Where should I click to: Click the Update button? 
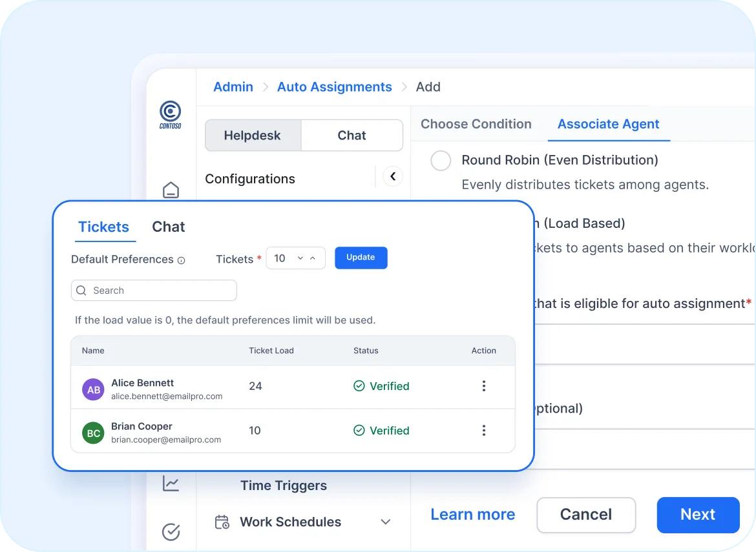pos(361,258)
